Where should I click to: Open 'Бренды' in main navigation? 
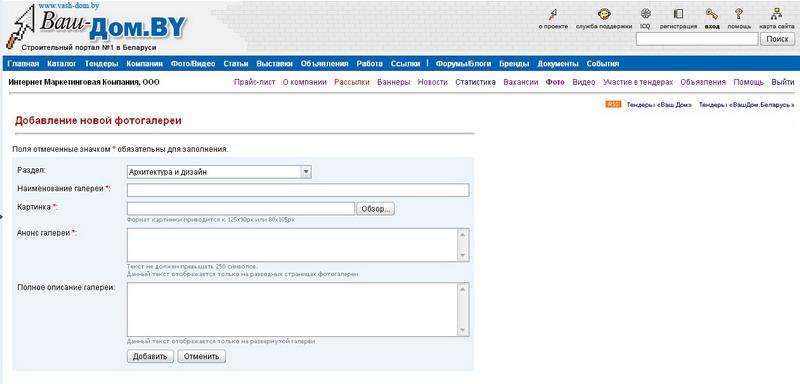point(514,64)
